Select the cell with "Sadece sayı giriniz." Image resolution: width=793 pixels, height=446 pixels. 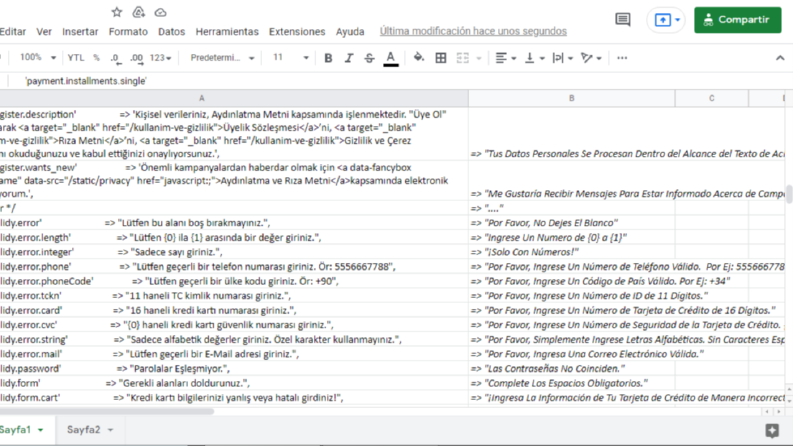click(234, 252)
